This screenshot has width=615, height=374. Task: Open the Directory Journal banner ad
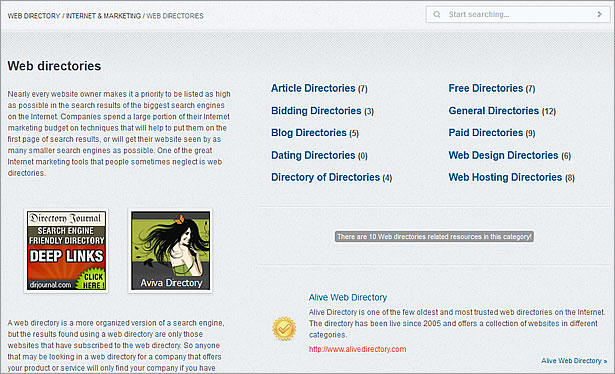point(66,251)
